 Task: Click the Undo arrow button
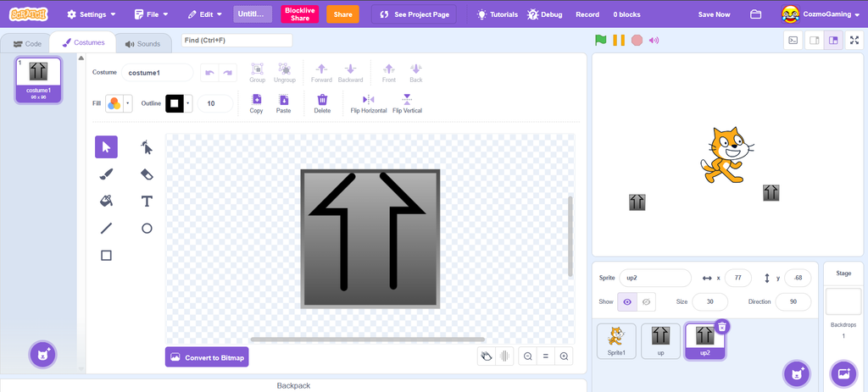[209, 73]
